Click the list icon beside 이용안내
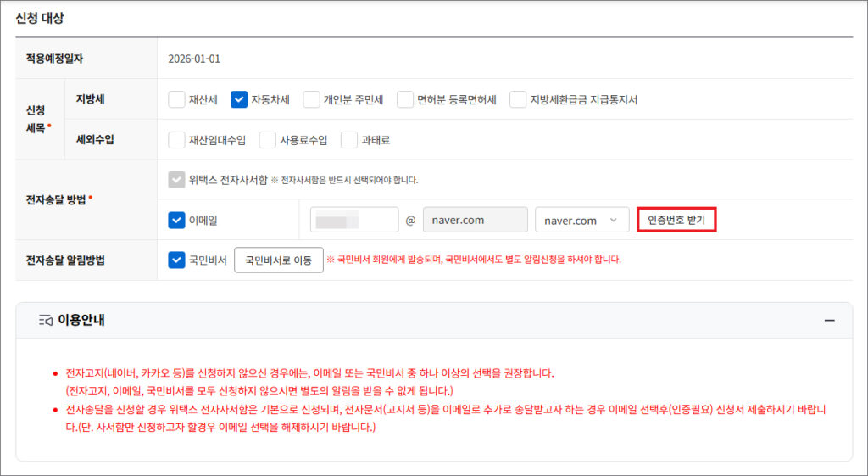This screenshot has width=868, height=476. 46,321
